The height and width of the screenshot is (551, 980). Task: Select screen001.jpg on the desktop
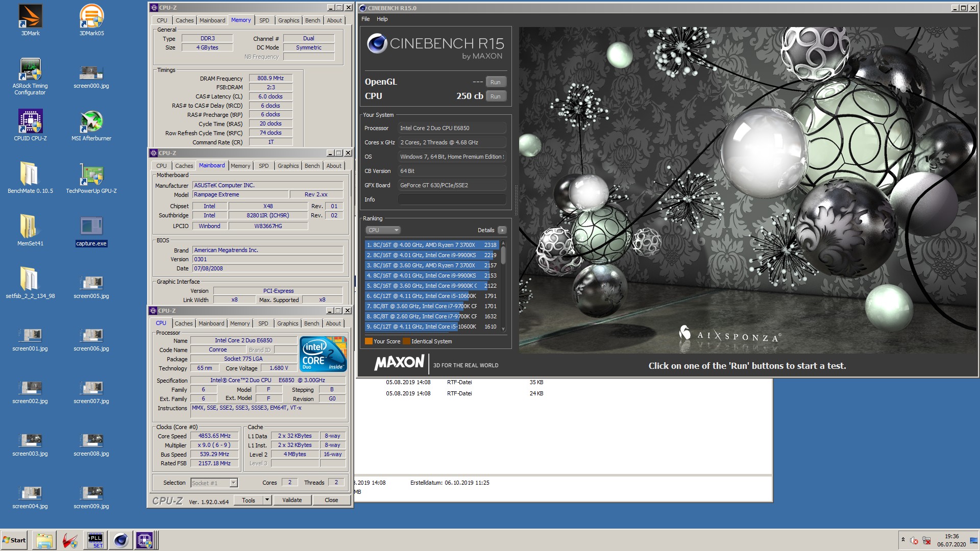[30, 340]
